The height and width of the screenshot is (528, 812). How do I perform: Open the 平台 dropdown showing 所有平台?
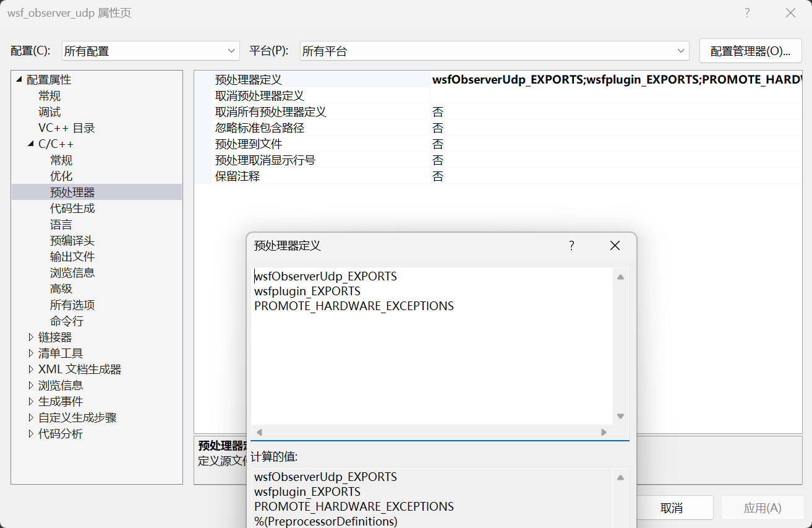[x=494, y=51]
